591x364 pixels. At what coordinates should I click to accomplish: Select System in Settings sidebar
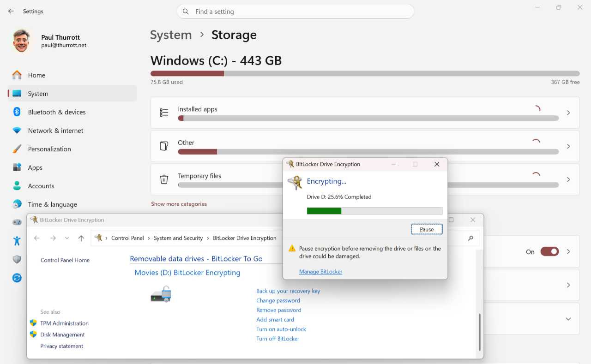coord(72,94)
